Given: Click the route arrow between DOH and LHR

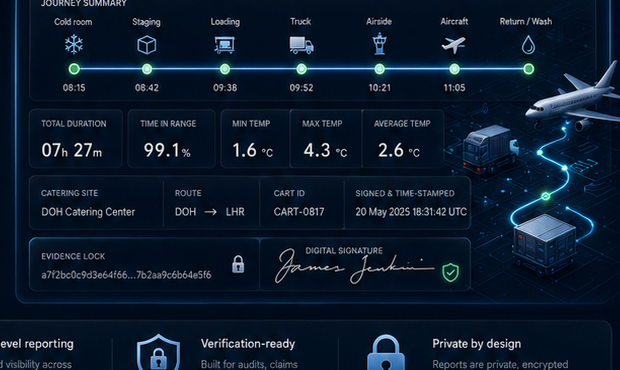Looking at the screenshot, I should coord(210,212).
